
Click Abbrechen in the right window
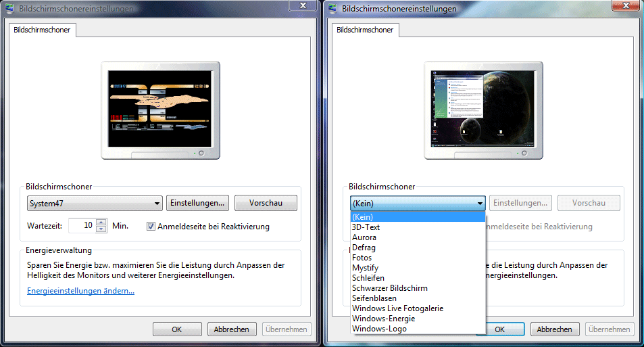[x=555, y=329]
